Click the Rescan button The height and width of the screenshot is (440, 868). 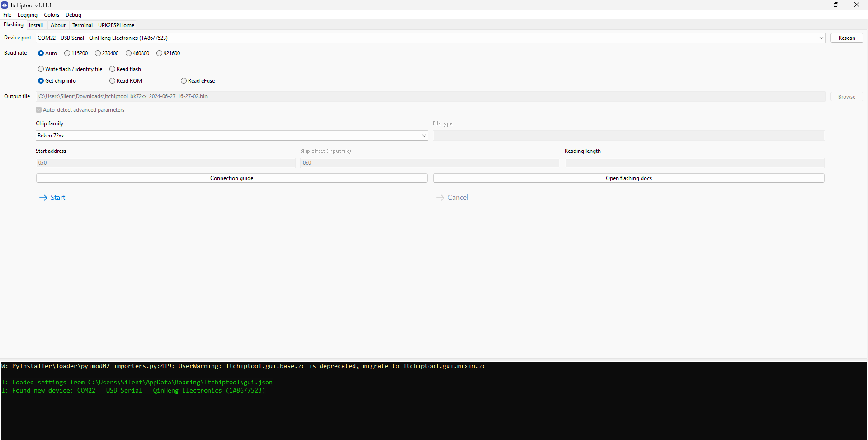847,38
